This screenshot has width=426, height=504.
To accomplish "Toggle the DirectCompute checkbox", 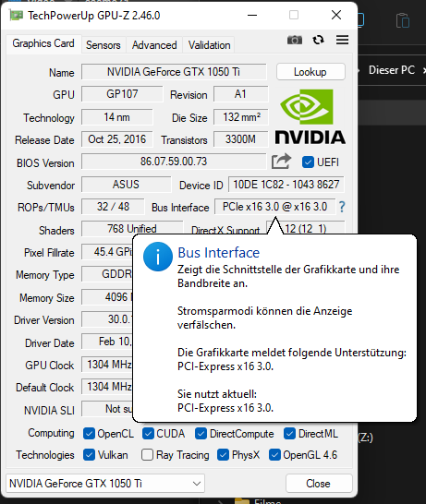I will pos(201,434).
